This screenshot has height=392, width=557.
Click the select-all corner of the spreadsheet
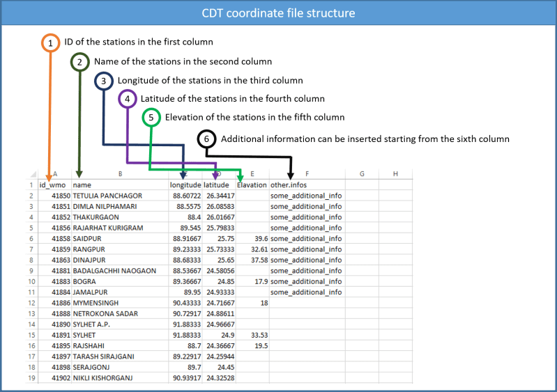click(32, 174)
